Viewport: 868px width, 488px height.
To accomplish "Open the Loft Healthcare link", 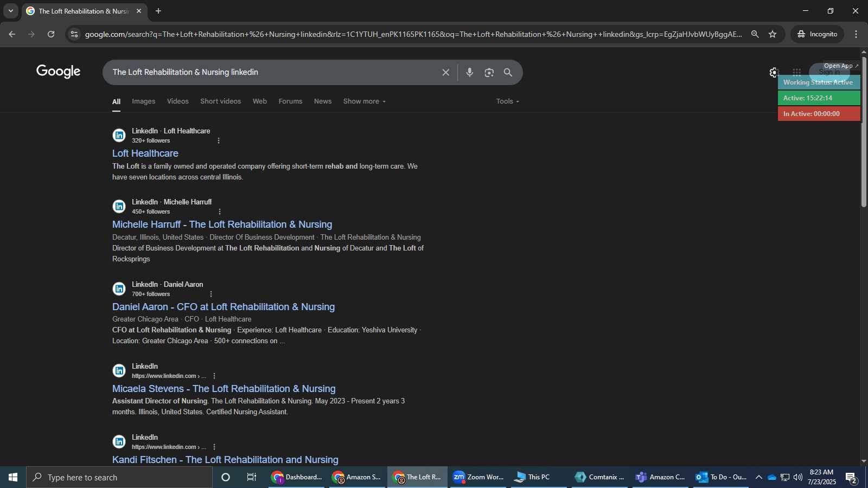I will coord(145,153).
